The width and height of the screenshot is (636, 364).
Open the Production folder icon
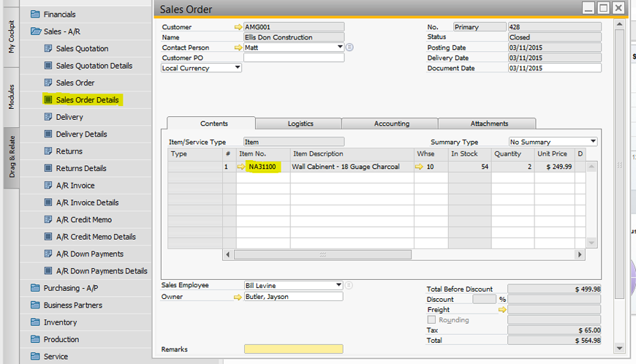[35, 339]
